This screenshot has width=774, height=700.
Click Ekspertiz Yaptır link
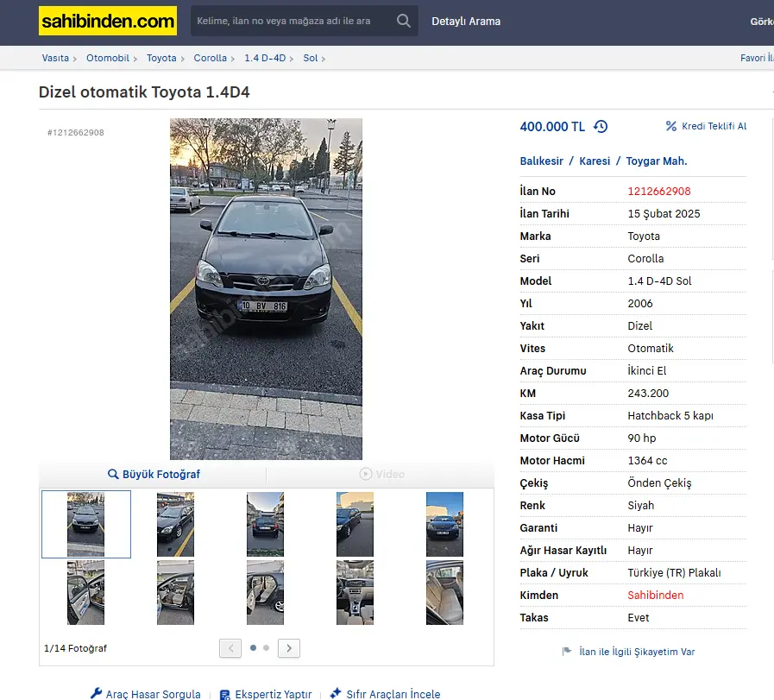274,694
